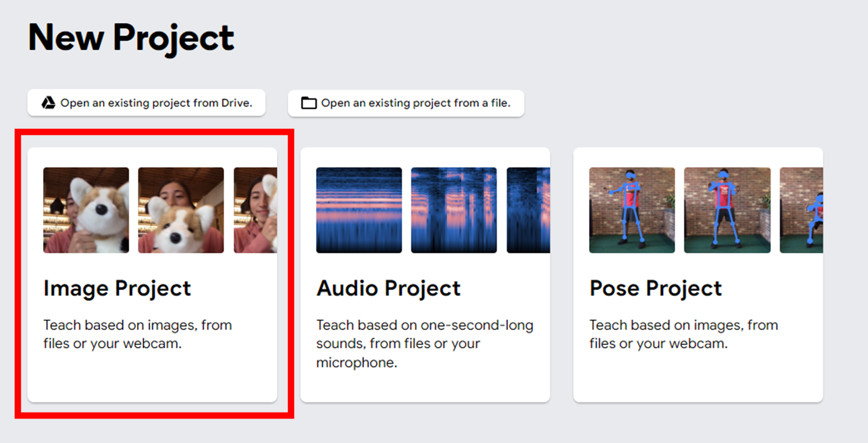Start a Pose Project via its title
The image size is (868, 443).
point(656,288)
